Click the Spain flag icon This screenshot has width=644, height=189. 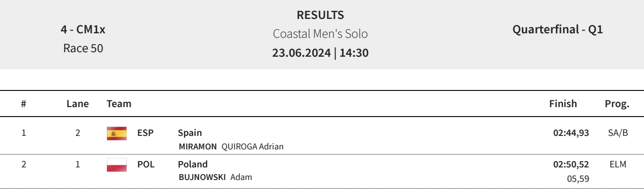pyautogui.click(x=116, y=134)
